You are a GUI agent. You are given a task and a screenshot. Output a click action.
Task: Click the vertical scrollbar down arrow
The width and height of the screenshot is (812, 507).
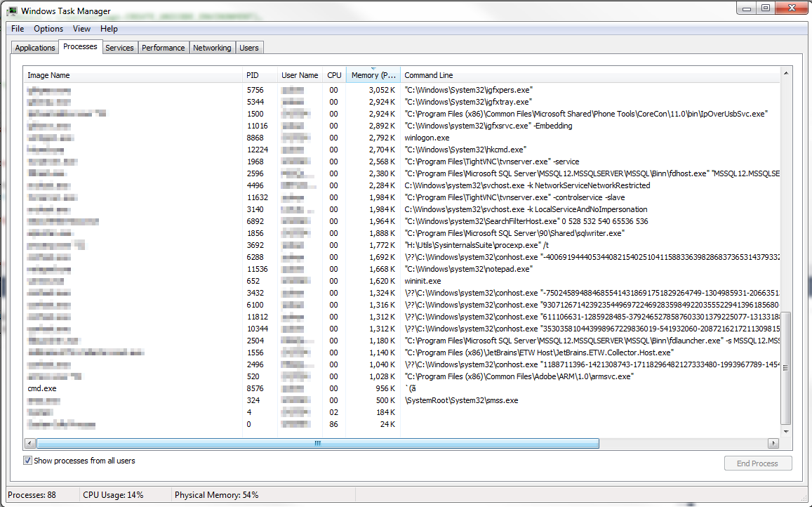coord(786,431)
